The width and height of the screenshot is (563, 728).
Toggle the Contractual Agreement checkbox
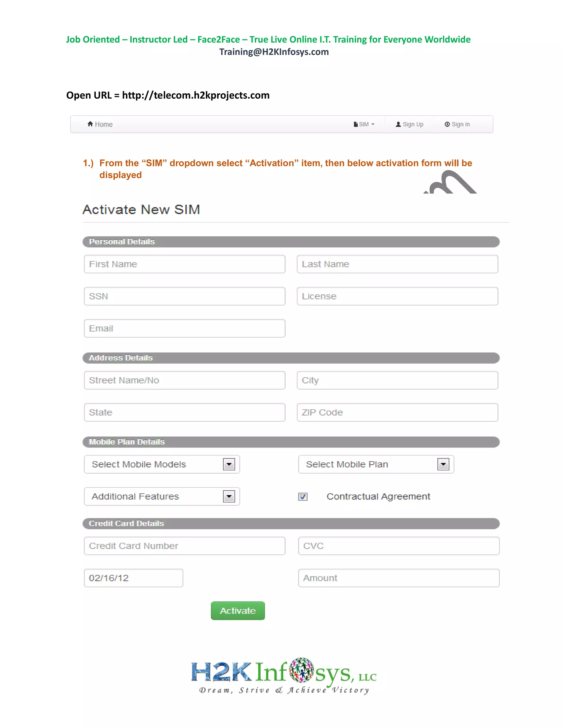(x=303, y=497)
